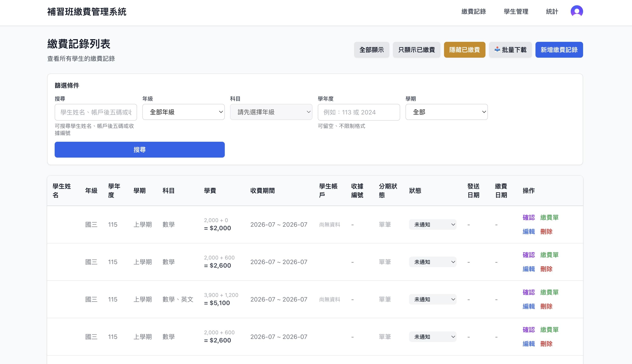Open the 未通知 status dropdown in the $5,100 row
Viewport: 632px width, 364px height.
point(433,300)
